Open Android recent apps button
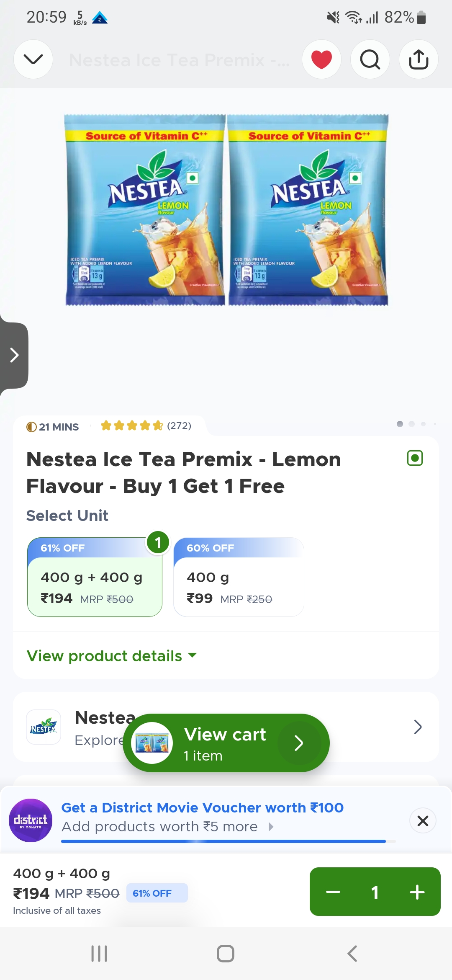This screenshot has height=980, width=452. click(99, 954)
